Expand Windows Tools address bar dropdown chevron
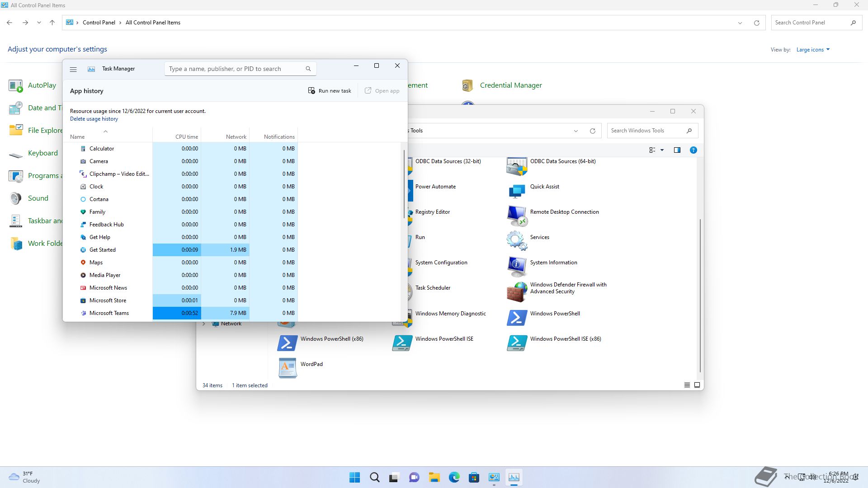868x488 pixels. point(576,131)
